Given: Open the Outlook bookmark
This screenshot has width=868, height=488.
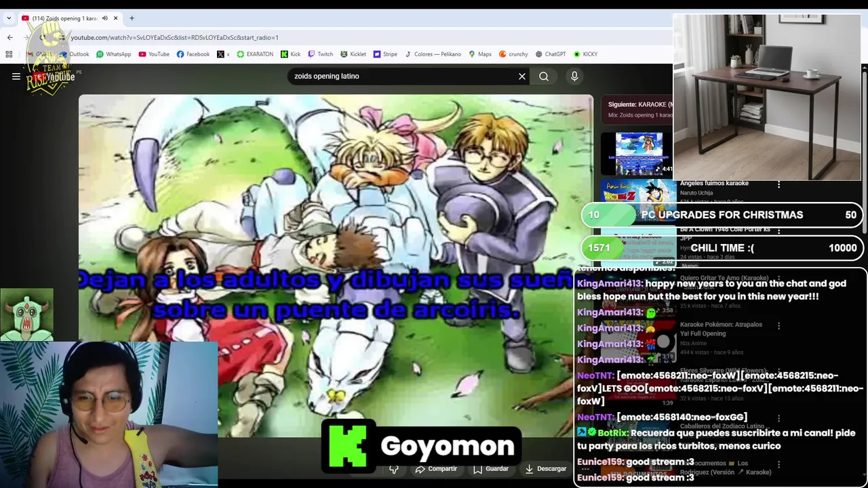Looking at the screenshot, I should pyautogui.click(x=75, y=54).
